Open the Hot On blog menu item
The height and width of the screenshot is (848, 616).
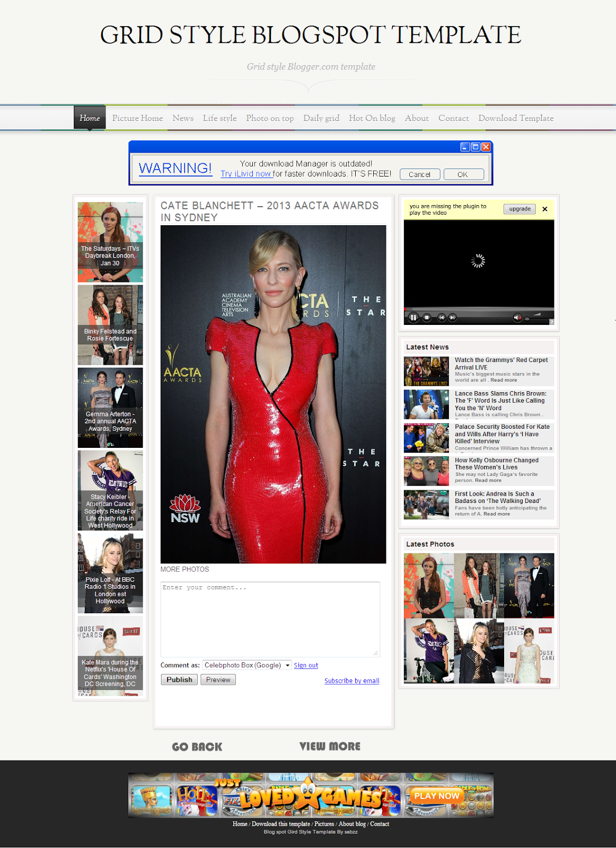click(372, 118)
